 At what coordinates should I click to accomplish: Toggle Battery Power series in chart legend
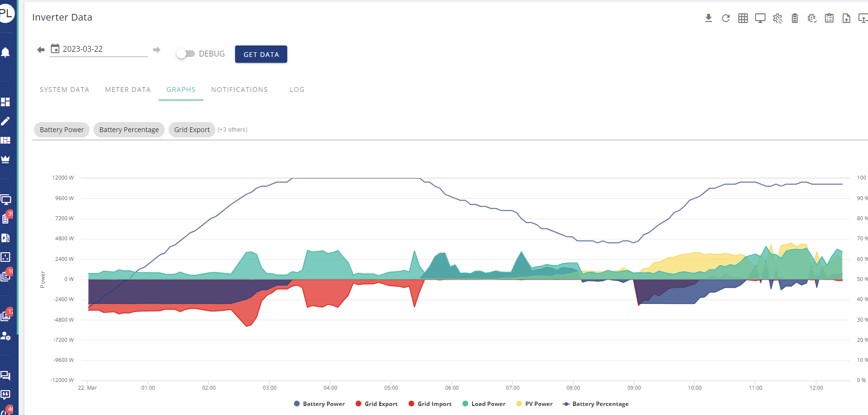click(319, 404)
